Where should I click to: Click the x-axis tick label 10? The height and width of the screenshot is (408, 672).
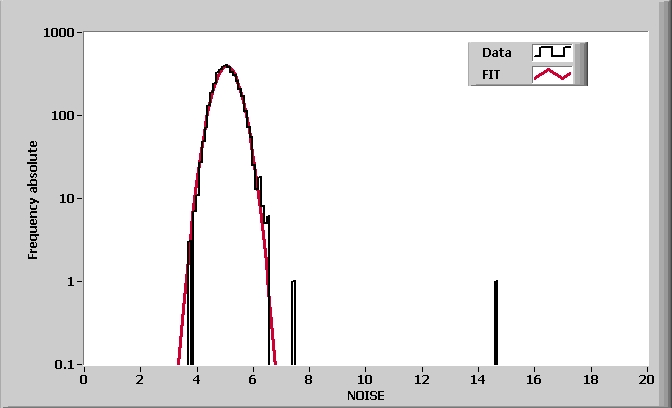365,380
